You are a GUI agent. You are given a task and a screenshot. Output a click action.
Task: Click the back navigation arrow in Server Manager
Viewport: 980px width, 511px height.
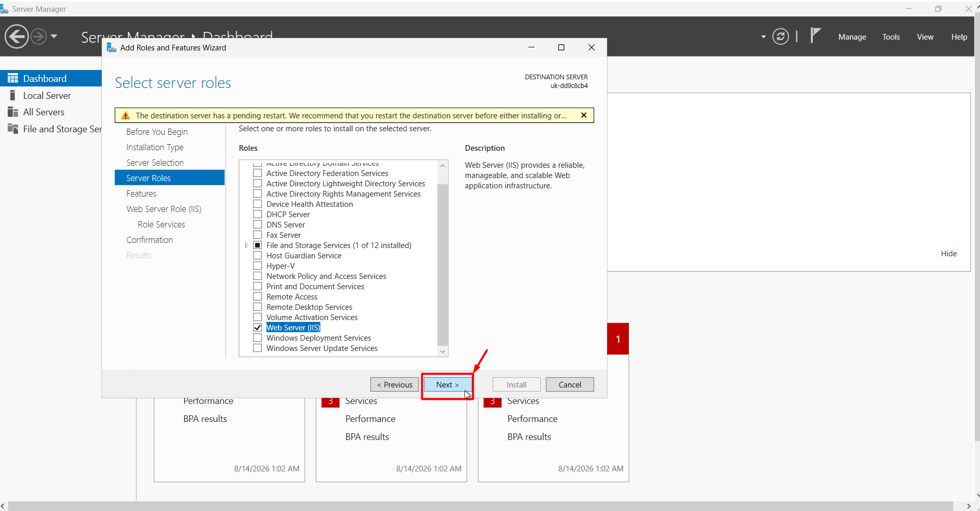tap(16, 37)
